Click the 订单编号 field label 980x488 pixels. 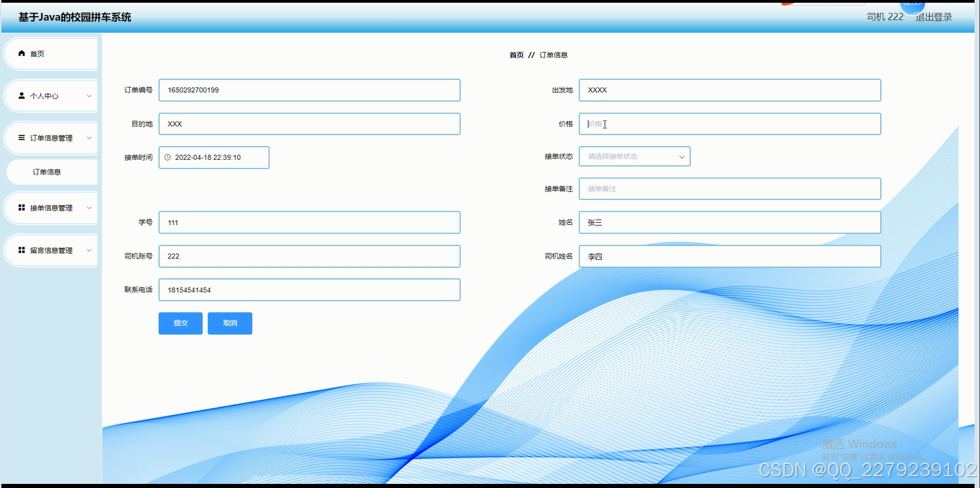[139, 90]
